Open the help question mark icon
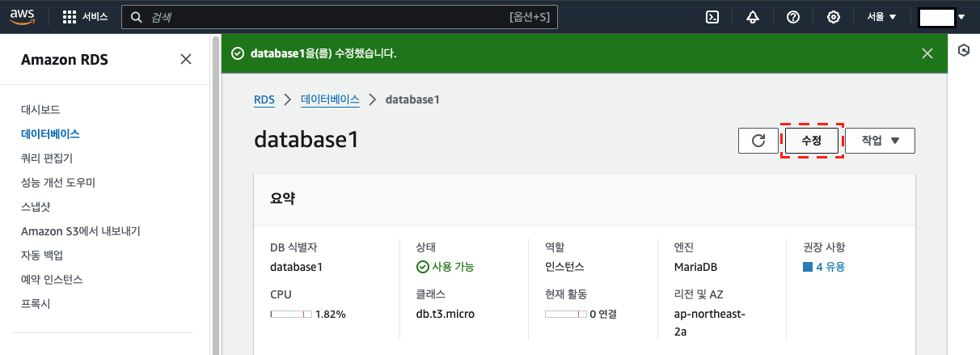Image resolution: width=980 pixels, height=355 pixels. point(793,16)
